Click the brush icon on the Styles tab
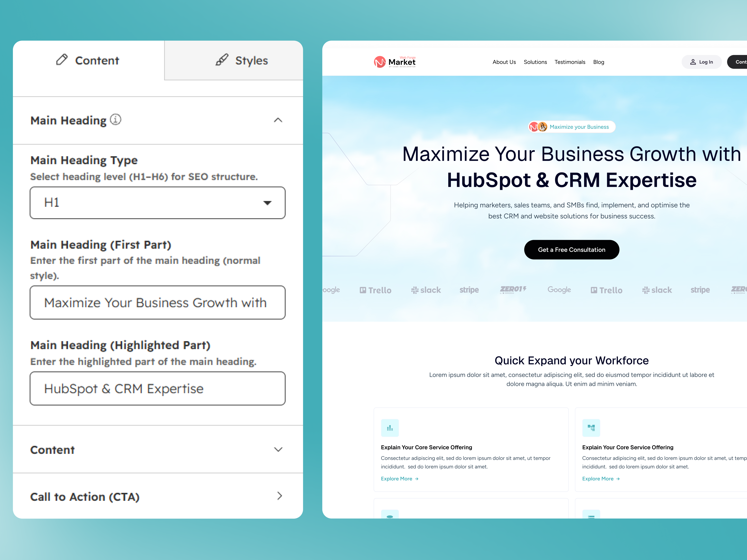 (222, 60)
